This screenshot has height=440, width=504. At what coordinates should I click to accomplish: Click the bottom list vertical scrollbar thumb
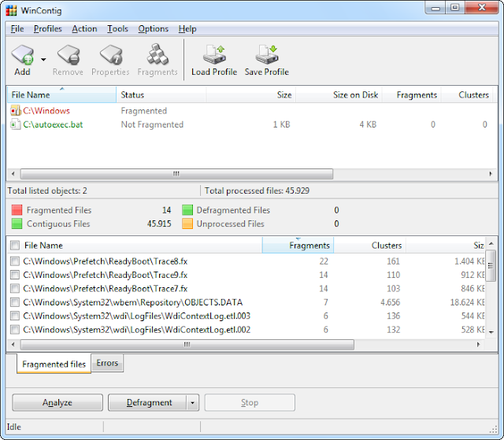(491, 266)
